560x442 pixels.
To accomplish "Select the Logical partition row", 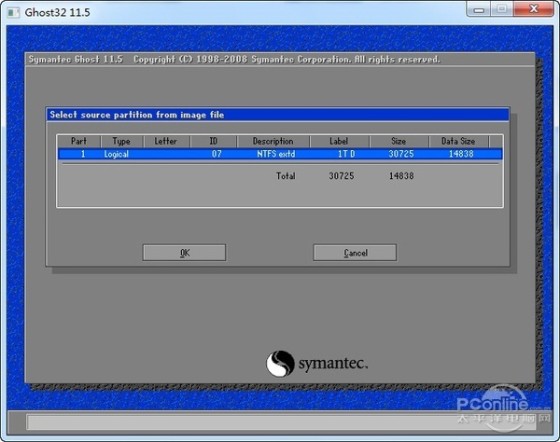I will (280, 154).
